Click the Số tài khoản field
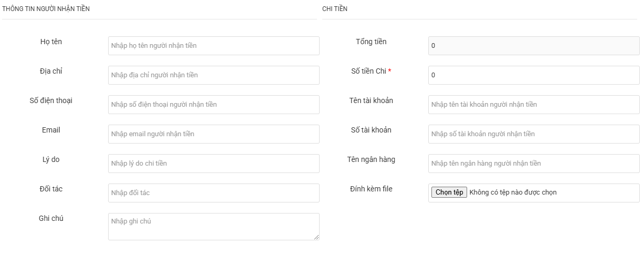644x254 pixels. pyautogui.click(x=534, y=134)
